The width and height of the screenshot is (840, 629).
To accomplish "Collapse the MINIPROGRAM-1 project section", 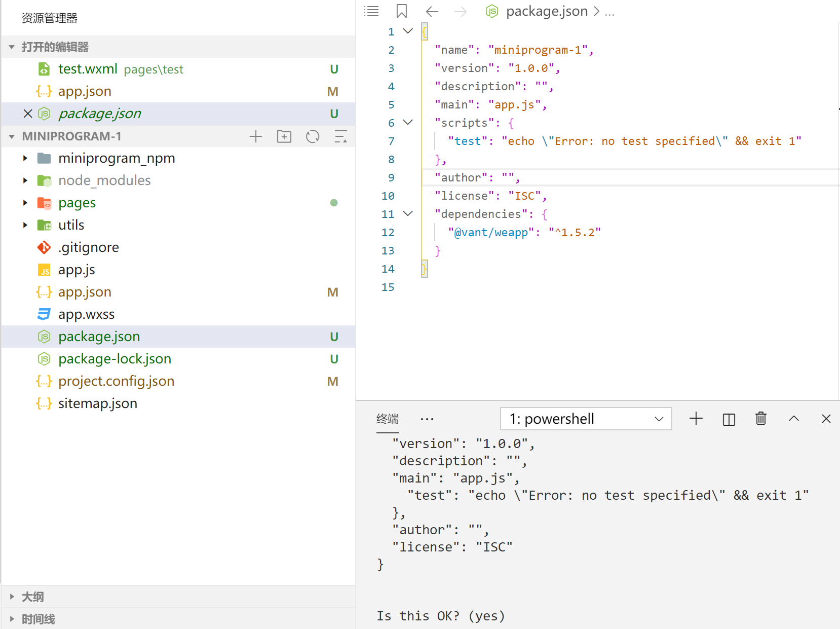I will coord(12,136).
